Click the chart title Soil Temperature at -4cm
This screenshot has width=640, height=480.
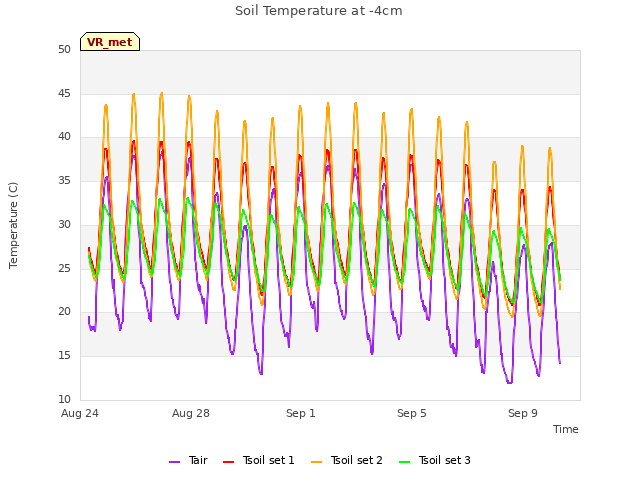pyautogui.click(x=319, y=11)
